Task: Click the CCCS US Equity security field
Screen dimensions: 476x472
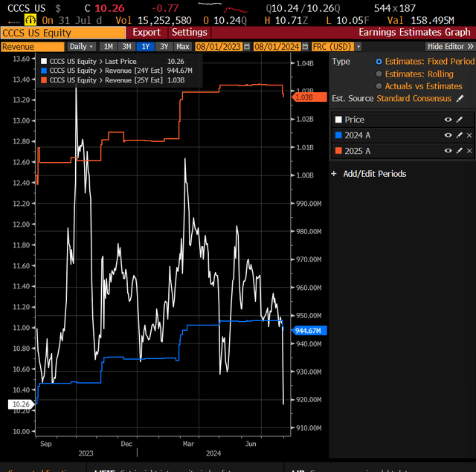Action: pyautogui.click(x=63, y=33)
